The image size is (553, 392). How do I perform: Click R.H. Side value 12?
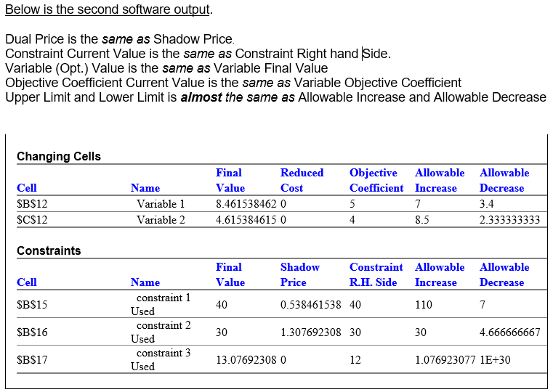[x=355, y=360]
